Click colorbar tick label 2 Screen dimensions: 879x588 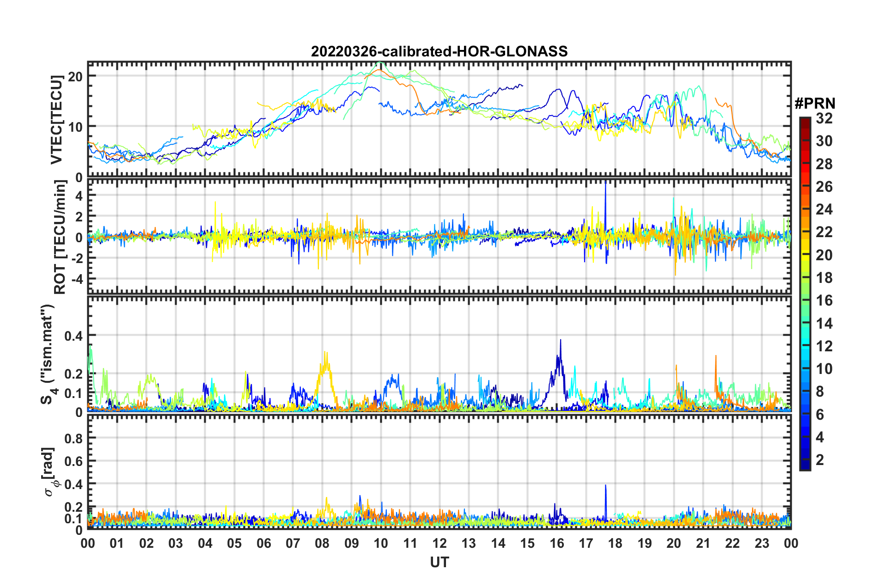(820, 460)
